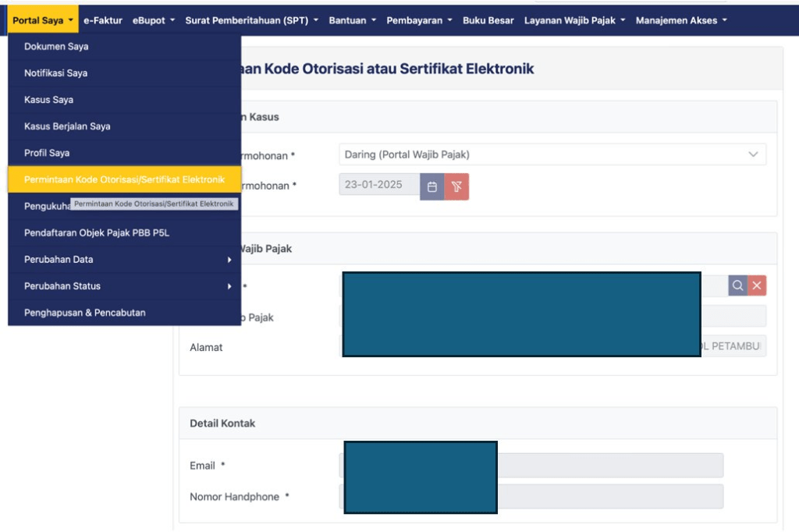Open the eBupot dropdown menu

(x=153, y=20)
